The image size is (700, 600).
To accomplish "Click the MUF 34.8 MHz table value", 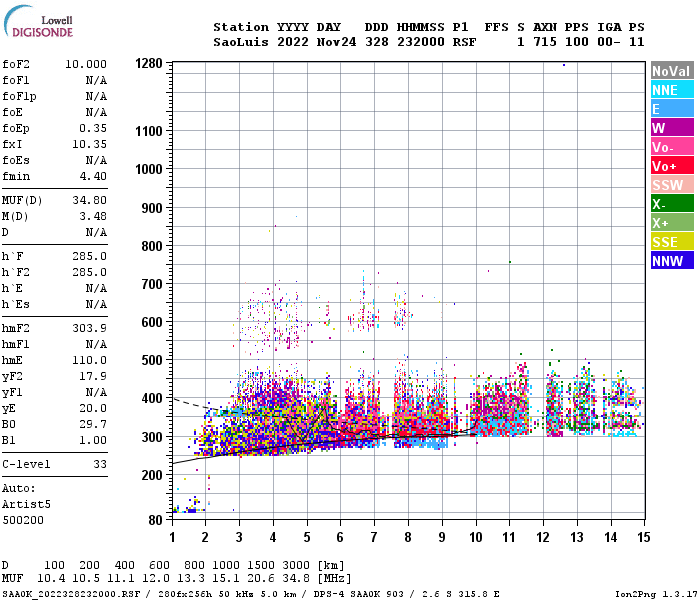I will click(x=296, y=578).
